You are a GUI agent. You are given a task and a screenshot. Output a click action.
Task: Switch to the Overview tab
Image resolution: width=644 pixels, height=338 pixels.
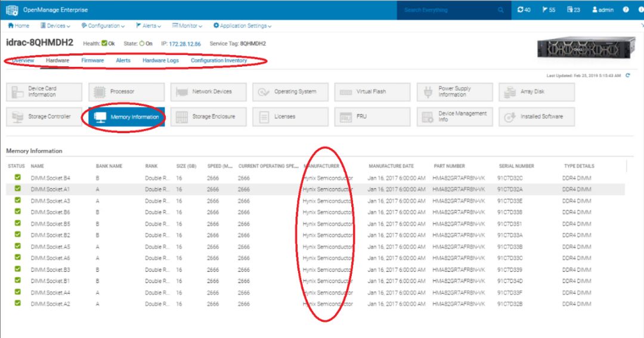coord(23,60)
